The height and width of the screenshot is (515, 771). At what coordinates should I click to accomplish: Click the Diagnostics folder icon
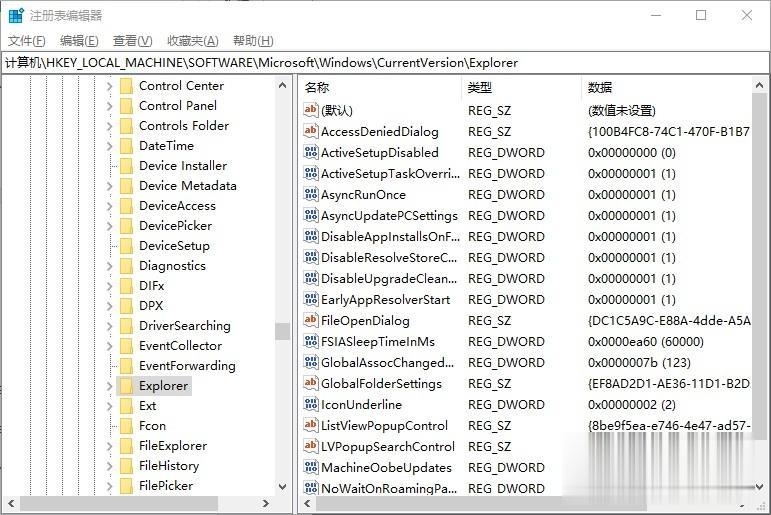126,266
